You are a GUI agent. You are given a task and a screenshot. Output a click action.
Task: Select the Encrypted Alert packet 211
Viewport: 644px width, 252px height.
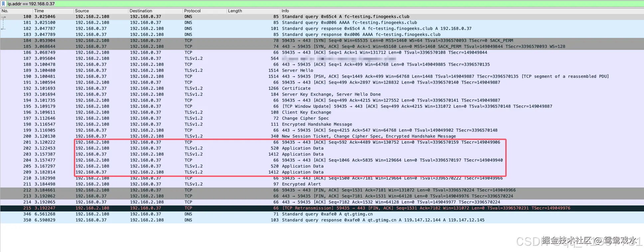[x=322, y=184]
